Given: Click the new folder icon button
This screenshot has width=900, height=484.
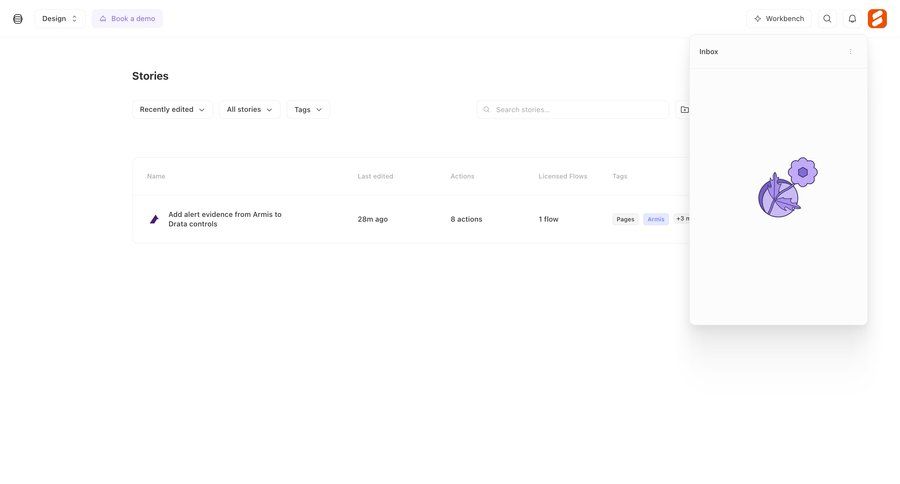Looking at the screenshot, I should point(684,110).
